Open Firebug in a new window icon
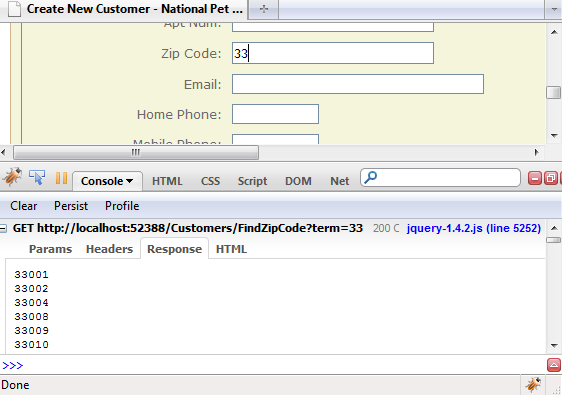 tap(551, 178)
